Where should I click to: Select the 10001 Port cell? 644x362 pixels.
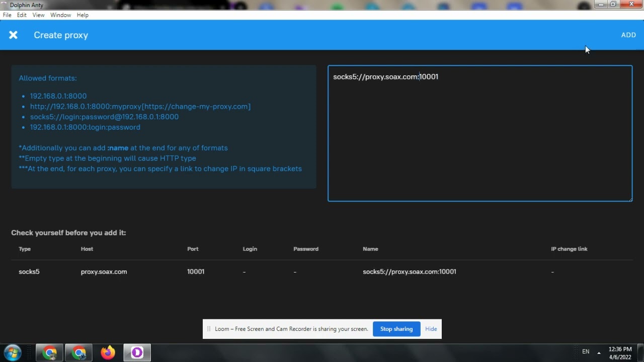point(196,271)
